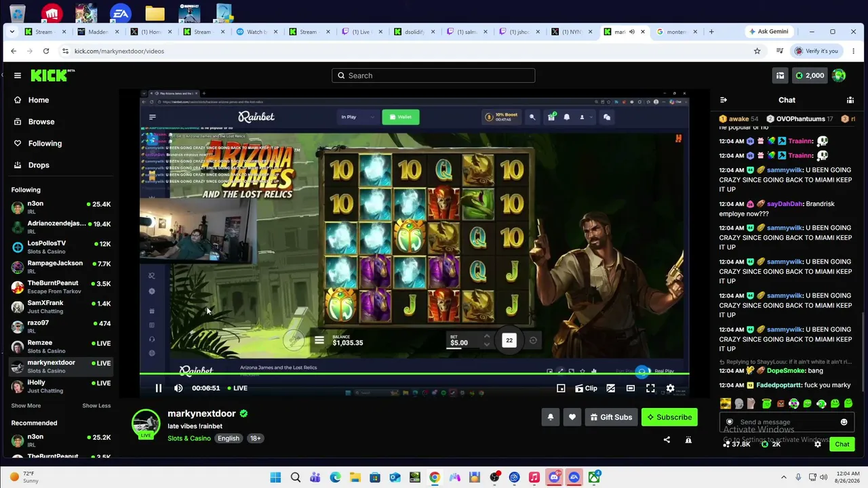
Task: Click Show Less in Following list
Action: tap(96, 406)
